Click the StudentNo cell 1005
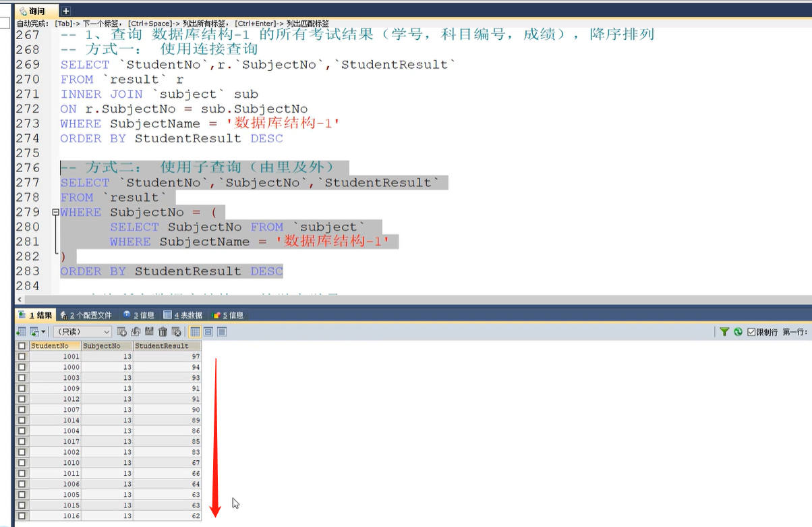812x527 pixels. click(x=55, y=495)
